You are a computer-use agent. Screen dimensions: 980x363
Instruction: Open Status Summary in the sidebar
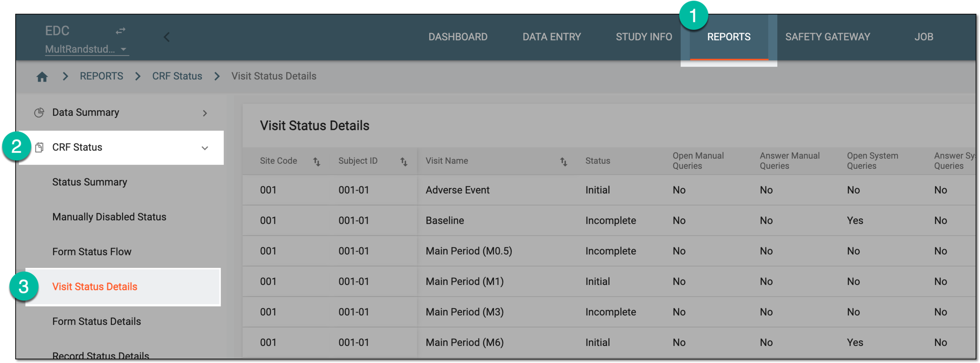[90, 182]
